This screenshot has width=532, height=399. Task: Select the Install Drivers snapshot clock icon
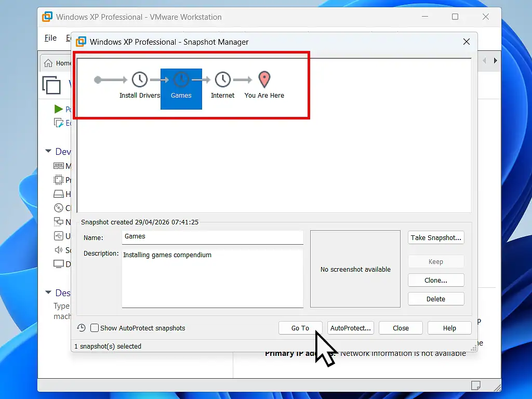point(139,79)
